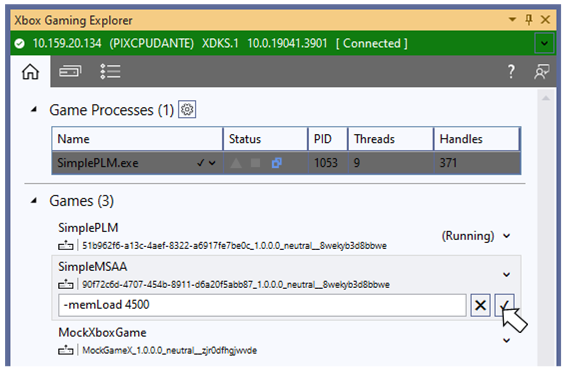Collapse the Game Processes section
Image resolution: width=572 pixels, height=384 pixels.
(34, 109)
